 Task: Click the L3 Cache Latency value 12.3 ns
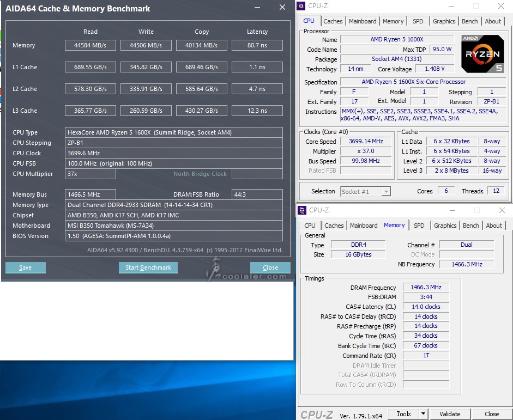[257, 111]
